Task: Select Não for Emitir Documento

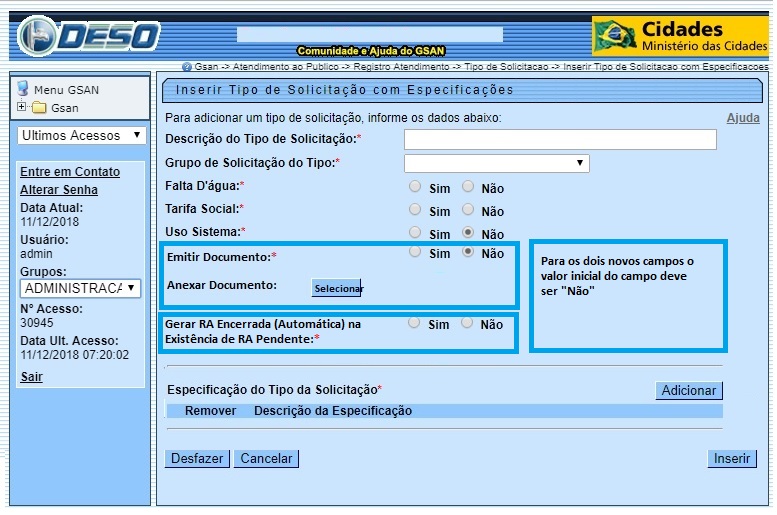Action: coord(468,252)
